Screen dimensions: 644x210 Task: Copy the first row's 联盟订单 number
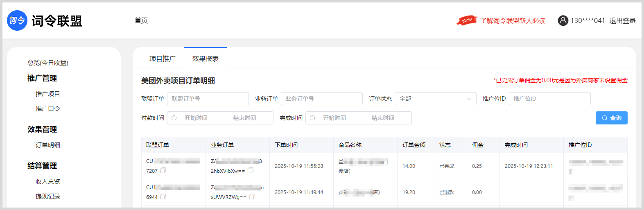[x=163, y=171]
